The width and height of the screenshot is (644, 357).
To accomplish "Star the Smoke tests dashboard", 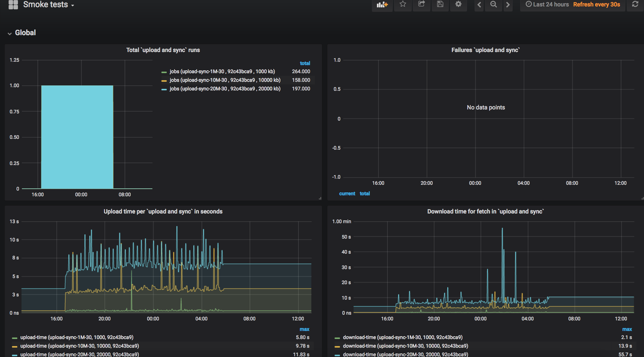I will pos(403,5).
